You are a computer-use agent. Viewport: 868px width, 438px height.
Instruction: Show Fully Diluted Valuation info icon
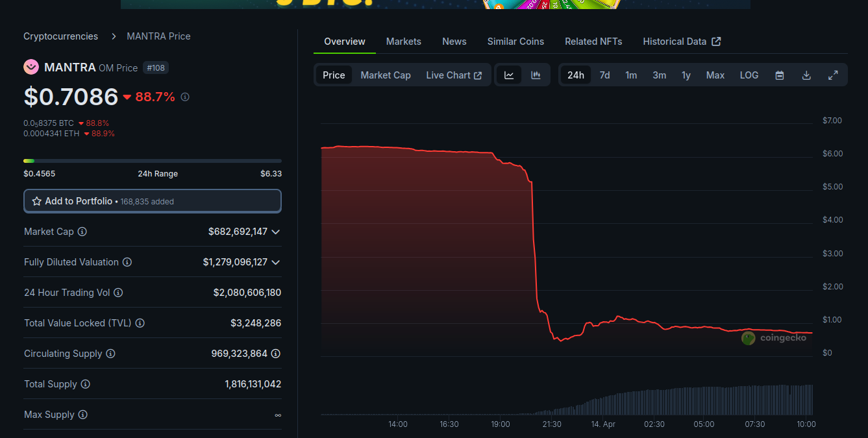coord(127,262)
